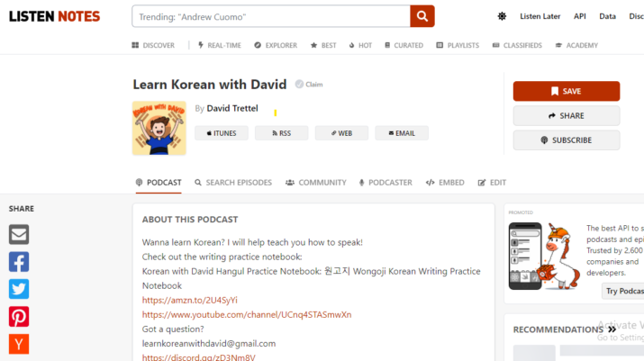Open the Explorer navigation item

(276, 45)
